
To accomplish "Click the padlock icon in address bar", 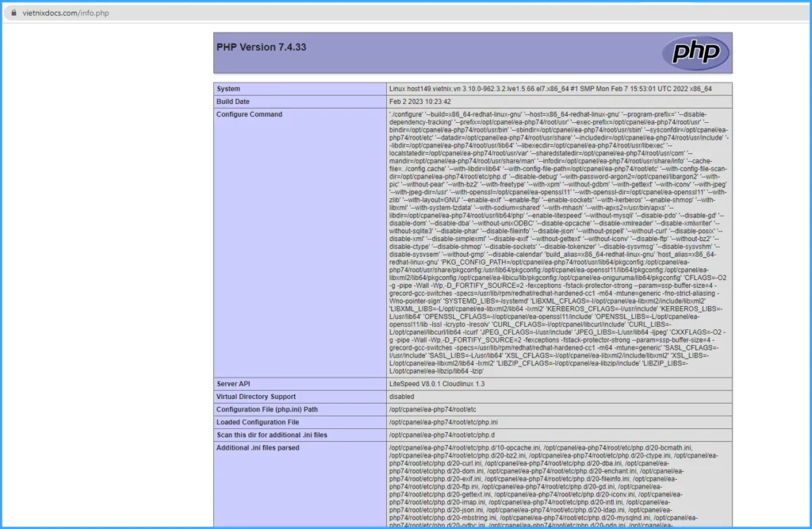I will [x=14, y=13].
